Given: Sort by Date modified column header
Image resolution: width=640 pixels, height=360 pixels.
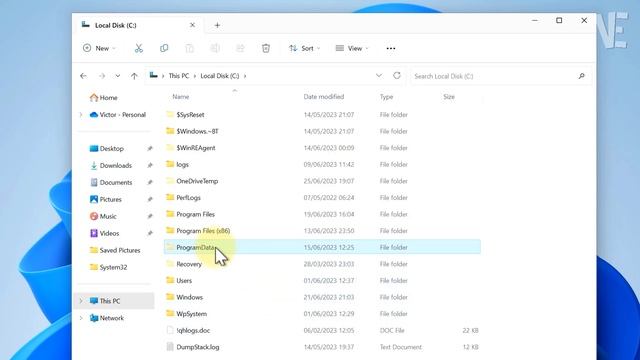Looking at the screenshot, I should 324,97.
